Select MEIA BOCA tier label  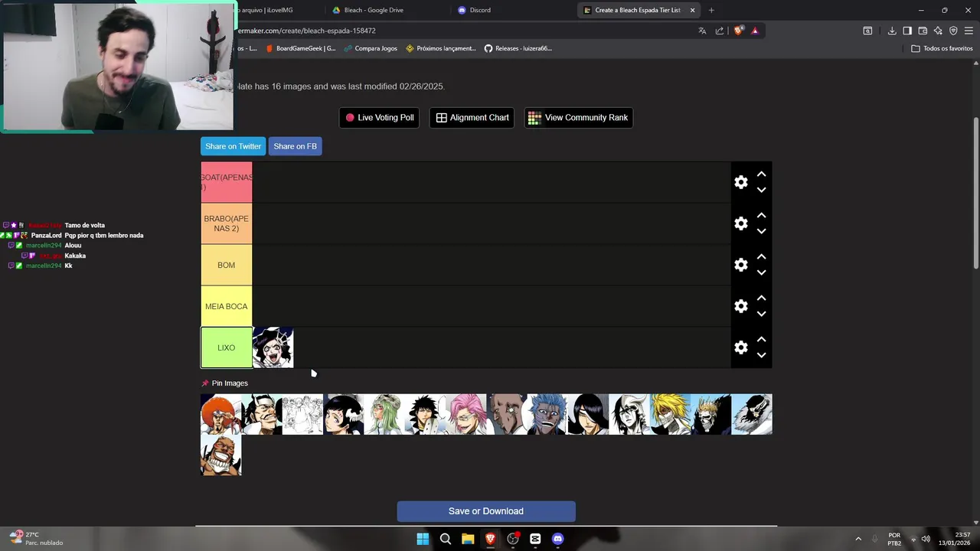pos(227,306)
